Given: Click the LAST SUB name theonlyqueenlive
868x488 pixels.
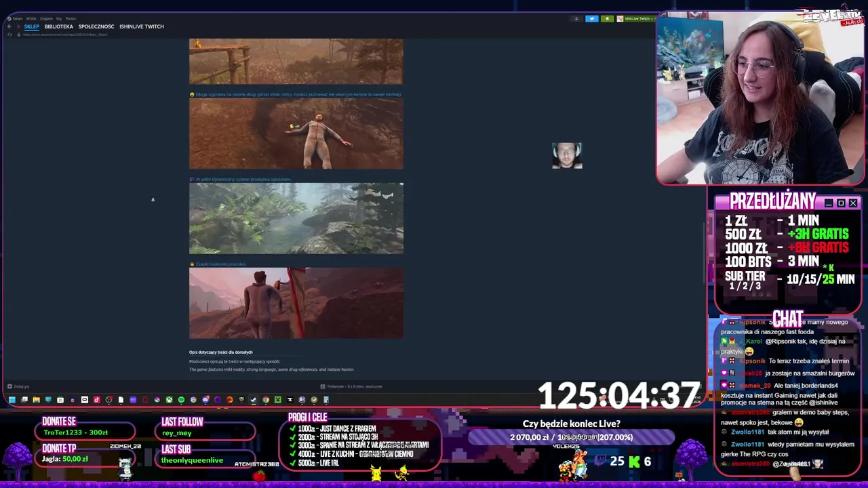Looking at the screenshot, I should (193, 460).
